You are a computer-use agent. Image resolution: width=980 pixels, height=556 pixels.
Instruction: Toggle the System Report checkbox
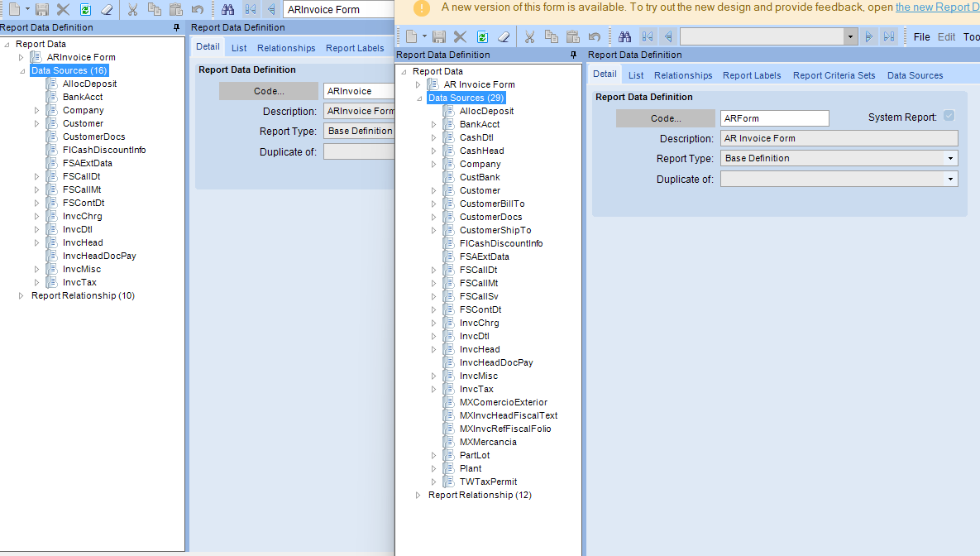pyautogui.click(x=949, y=117)
